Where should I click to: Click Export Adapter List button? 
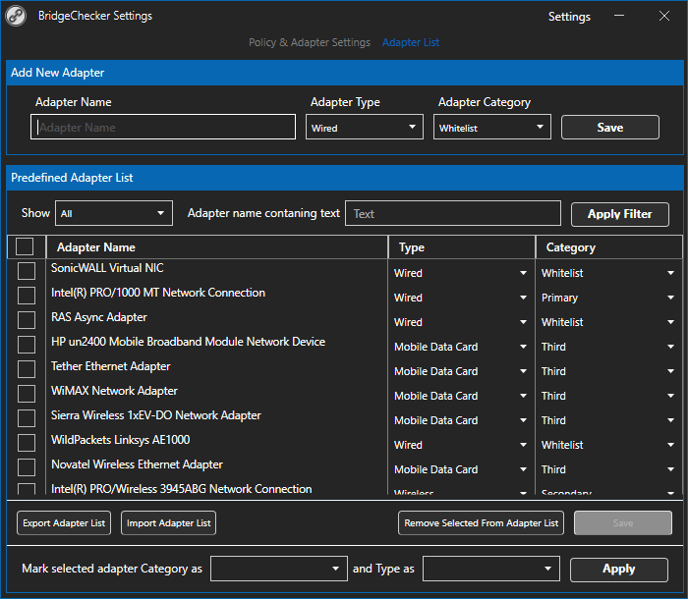tap(64, 523)
